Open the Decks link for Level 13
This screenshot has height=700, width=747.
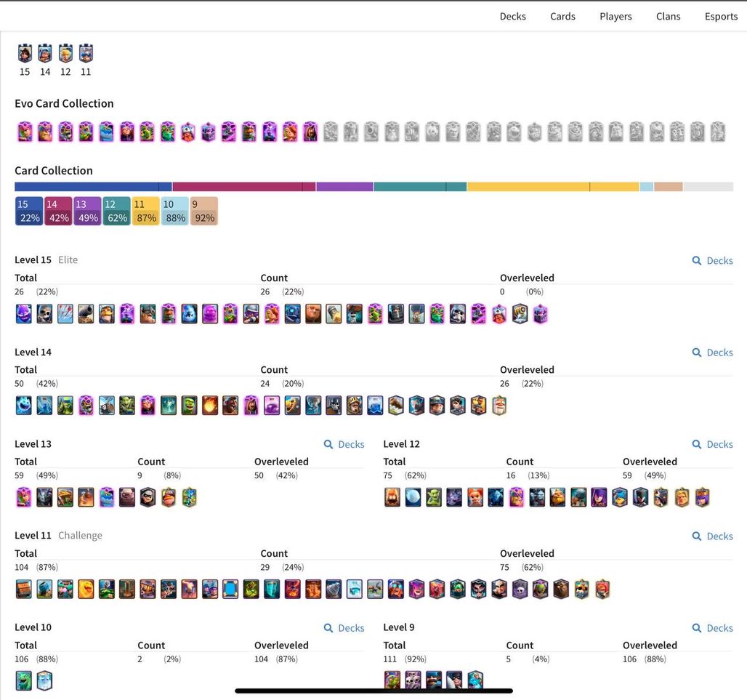click(344, 445)
